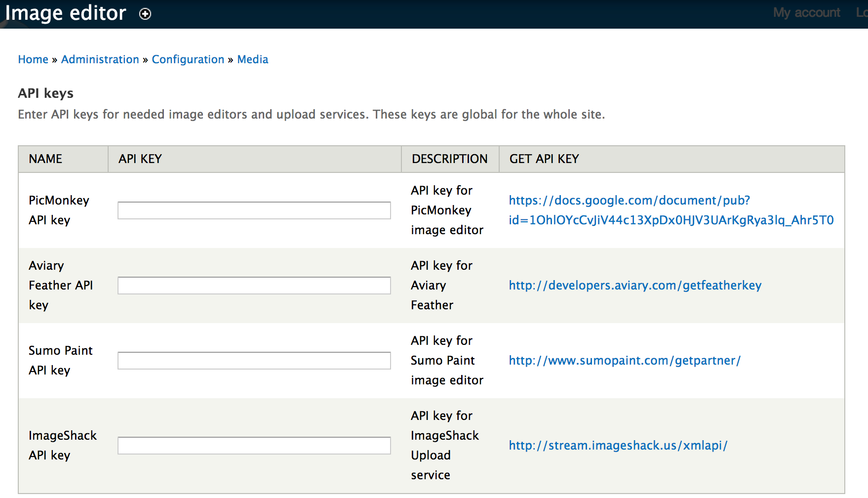The width and height of the screenshot is (868, 498).
Task: Click the GET API KEY column header
Action: (544, 159)
